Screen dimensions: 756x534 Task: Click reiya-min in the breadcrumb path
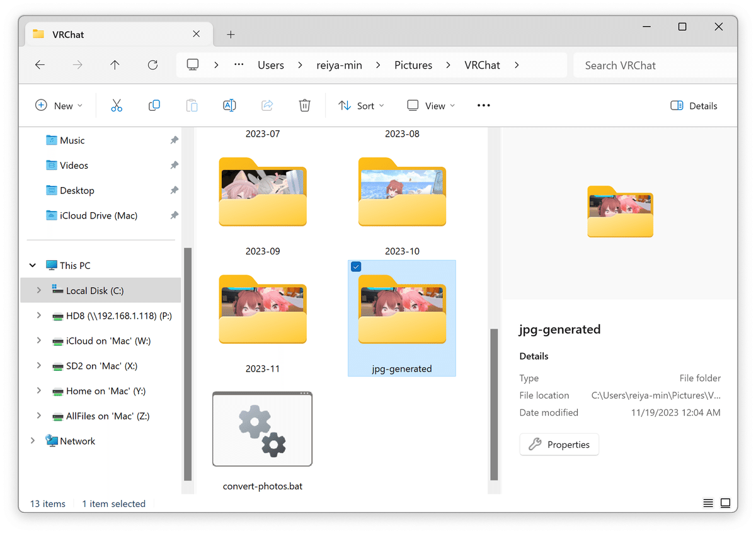[x=339, y=65]
